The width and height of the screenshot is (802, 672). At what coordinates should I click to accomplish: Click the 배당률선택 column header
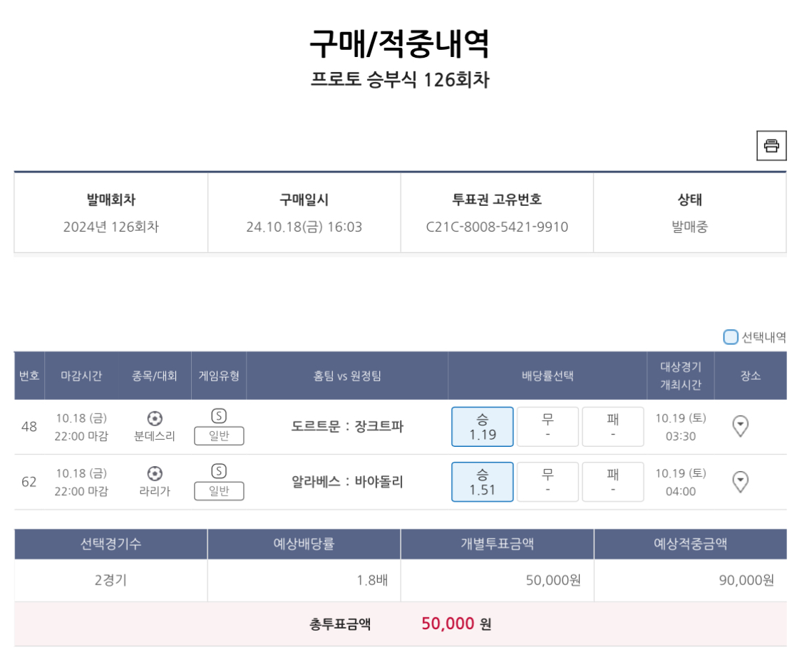click(x=547, y=376)
